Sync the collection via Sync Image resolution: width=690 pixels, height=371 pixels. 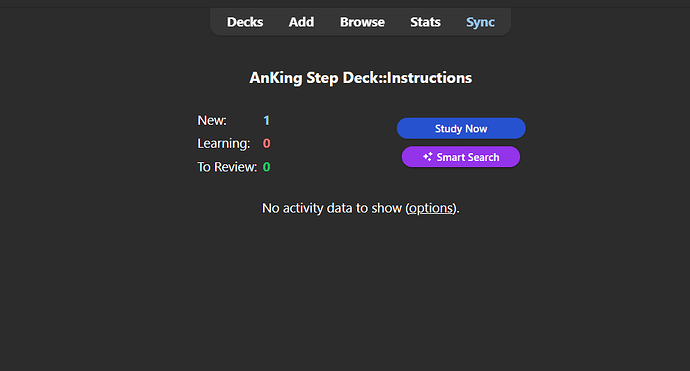(x=480, y=22)
